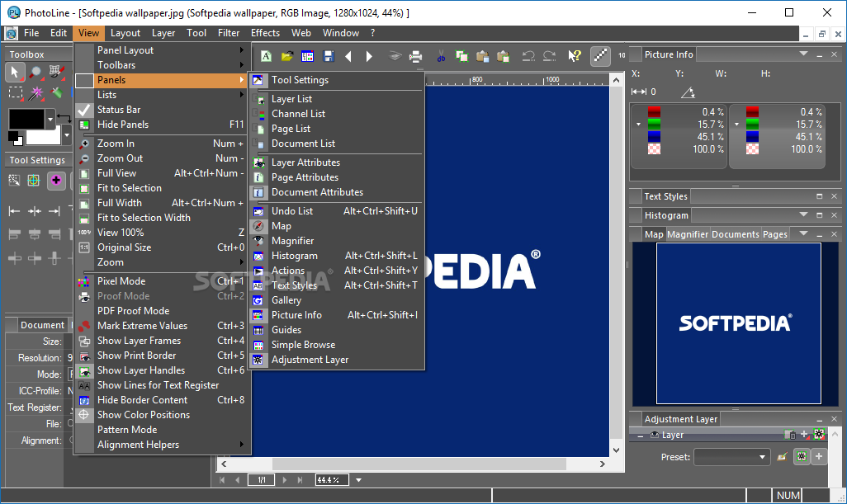Select the arrow pointer tool in Toolbox
This screenshot has height=504, width=847.
tap(15, 72)
